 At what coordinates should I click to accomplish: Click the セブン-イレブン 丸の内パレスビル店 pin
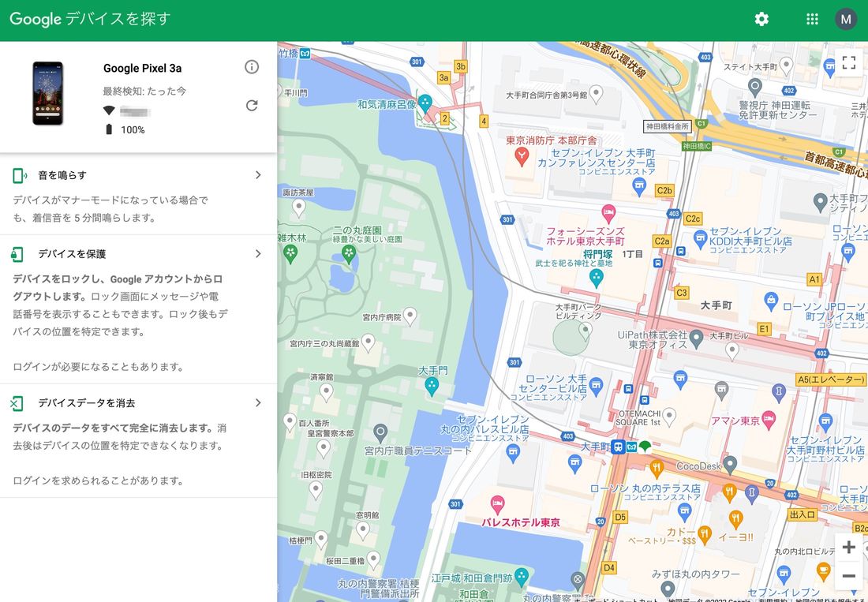click(x=513, y=453)
